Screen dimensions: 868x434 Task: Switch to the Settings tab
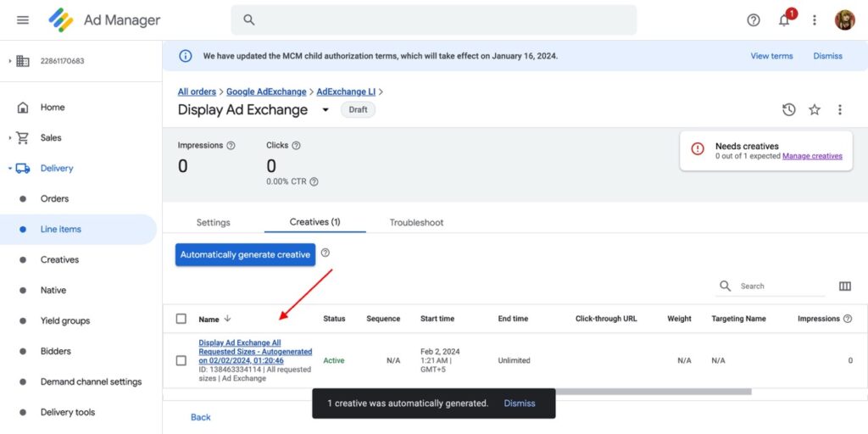click(213, 222)
